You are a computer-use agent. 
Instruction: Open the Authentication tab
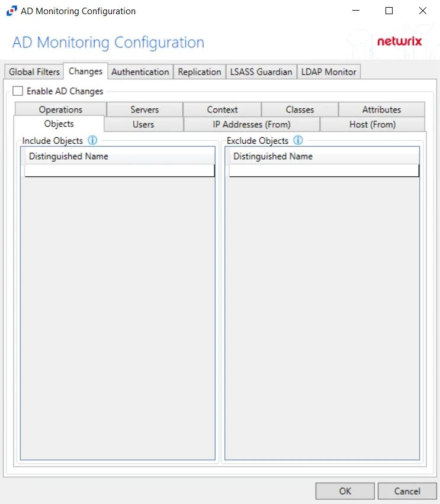pyautogui.click(x=140, y=72)
